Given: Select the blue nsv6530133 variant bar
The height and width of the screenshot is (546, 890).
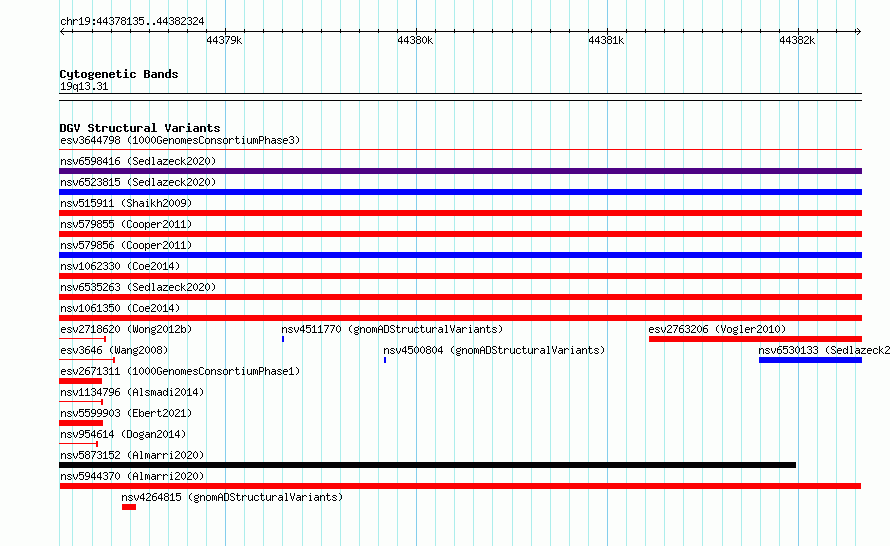Looking at the screenshot, I should (x=811, y=360).
